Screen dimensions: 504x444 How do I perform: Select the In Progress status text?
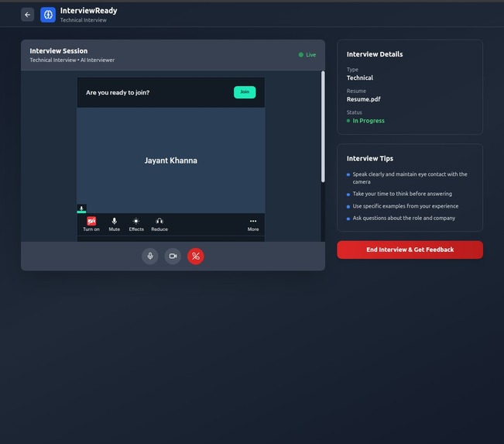pyautogui.click(x=369, y=121)
